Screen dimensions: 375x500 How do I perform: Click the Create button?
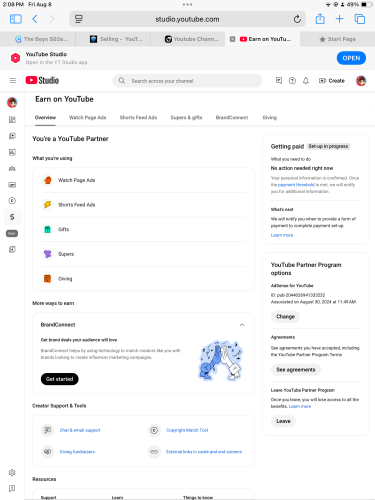point(332,81)
